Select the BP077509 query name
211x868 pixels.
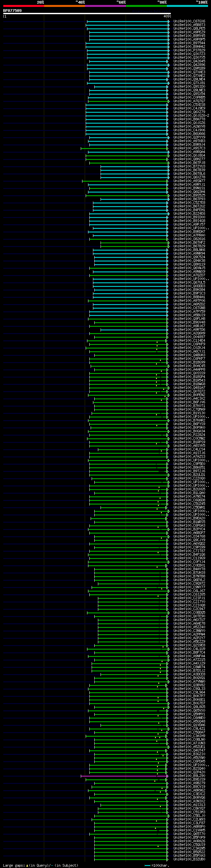click(x=13, y=11)
